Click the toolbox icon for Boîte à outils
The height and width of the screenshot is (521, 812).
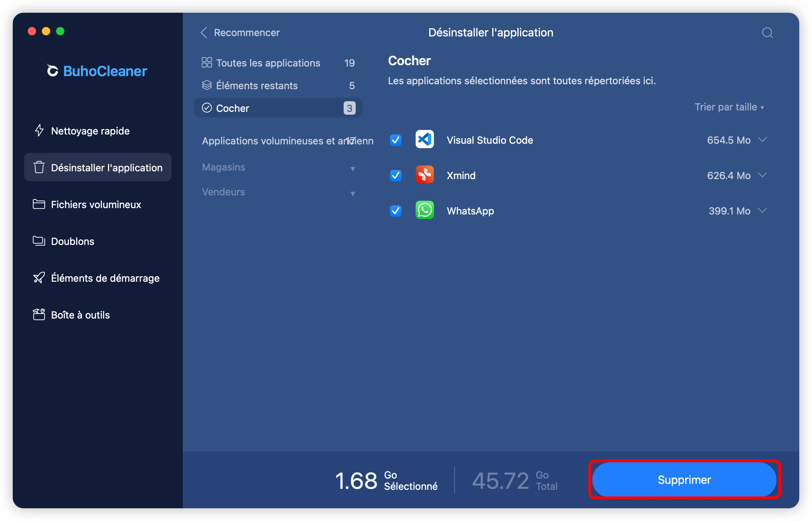pyautogui.click(x=39, y=314)
